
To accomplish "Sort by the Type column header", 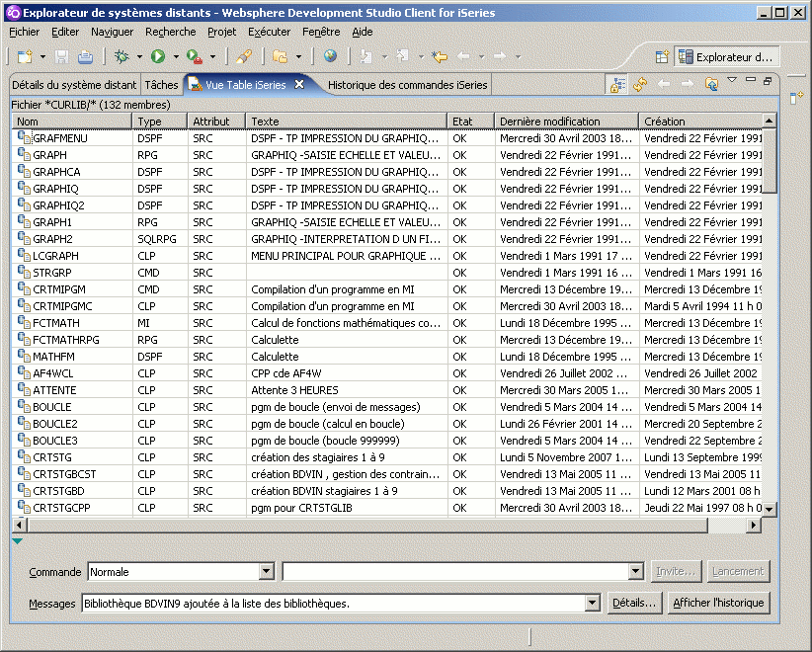I will click(x=159, y=122).
